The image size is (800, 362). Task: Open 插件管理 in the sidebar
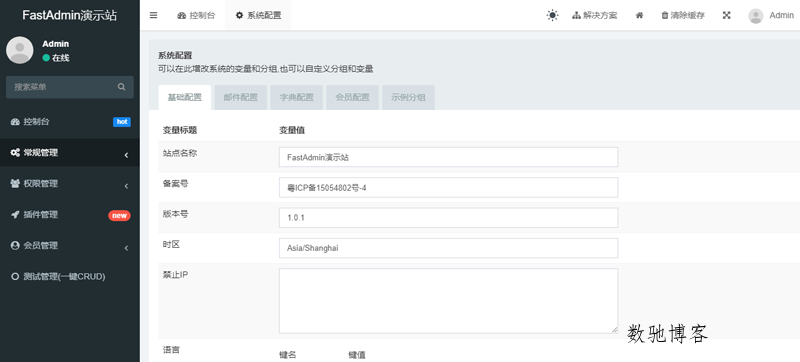pyautogui.click(x=70, y=215)
